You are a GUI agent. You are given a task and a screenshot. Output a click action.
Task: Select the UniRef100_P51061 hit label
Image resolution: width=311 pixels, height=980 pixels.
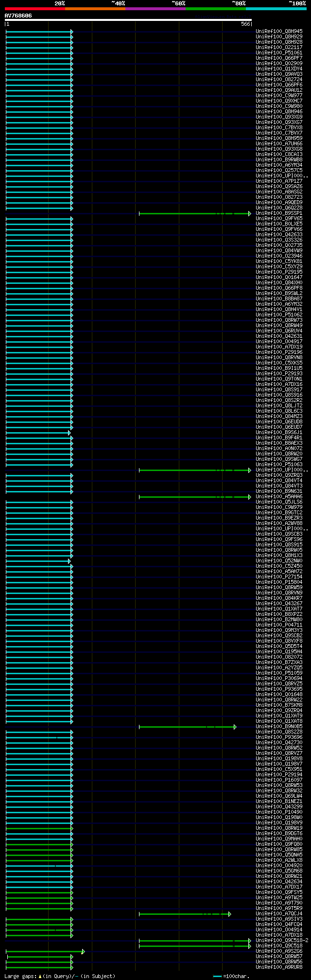279,53
